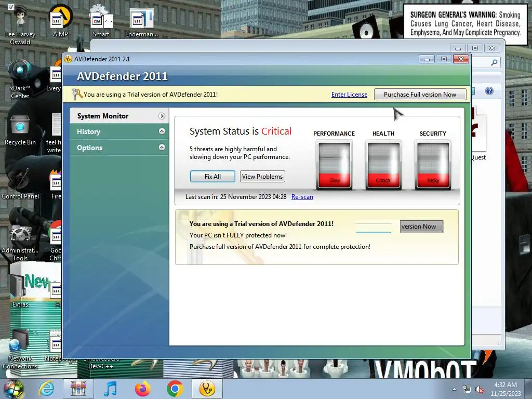Click the View Problems button
The width and height of the screenshot is (532, 399).
262,177
